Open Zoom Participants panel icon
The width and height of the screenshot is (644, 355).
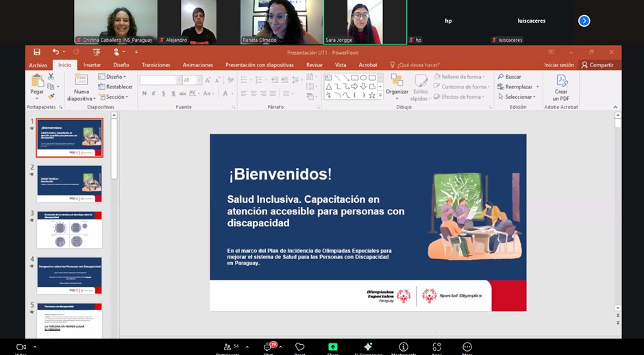click(x=227, y=347)
